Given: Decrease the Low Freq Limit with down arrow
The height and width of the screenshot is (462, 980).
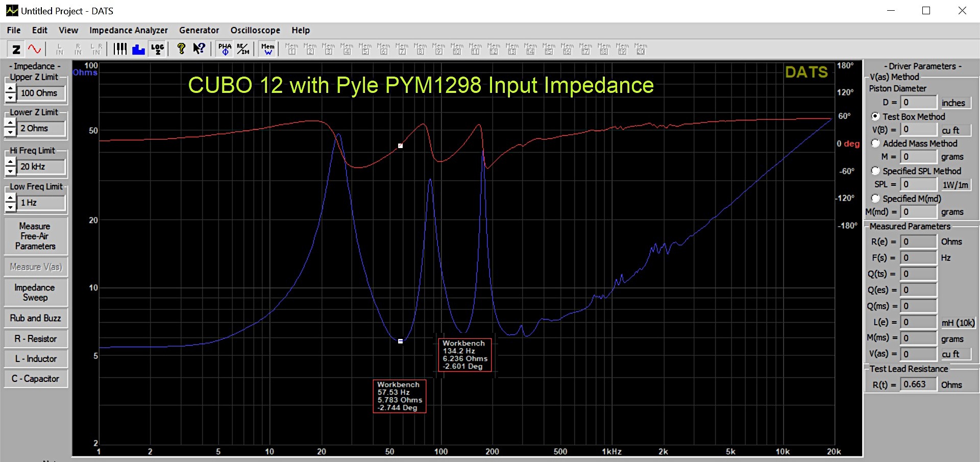Looking at the screenshot, I should [x=10, y=207].
